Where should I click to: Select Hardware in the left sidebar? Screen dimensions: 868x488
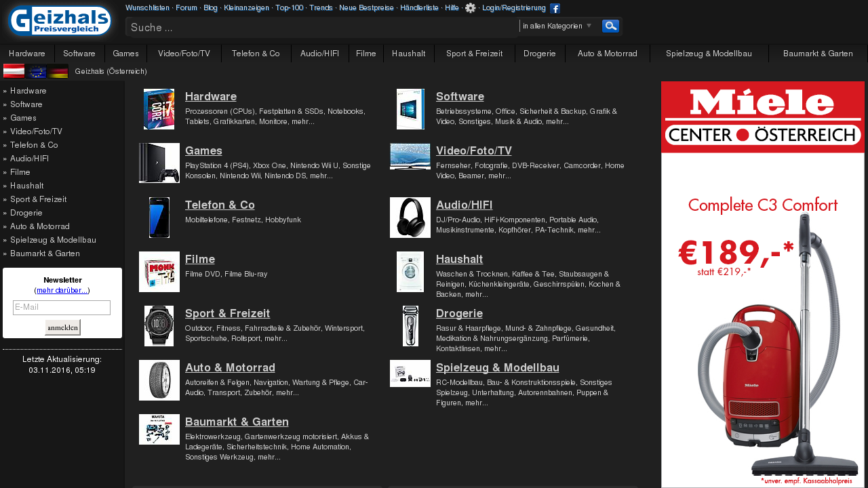pos(28,91)
